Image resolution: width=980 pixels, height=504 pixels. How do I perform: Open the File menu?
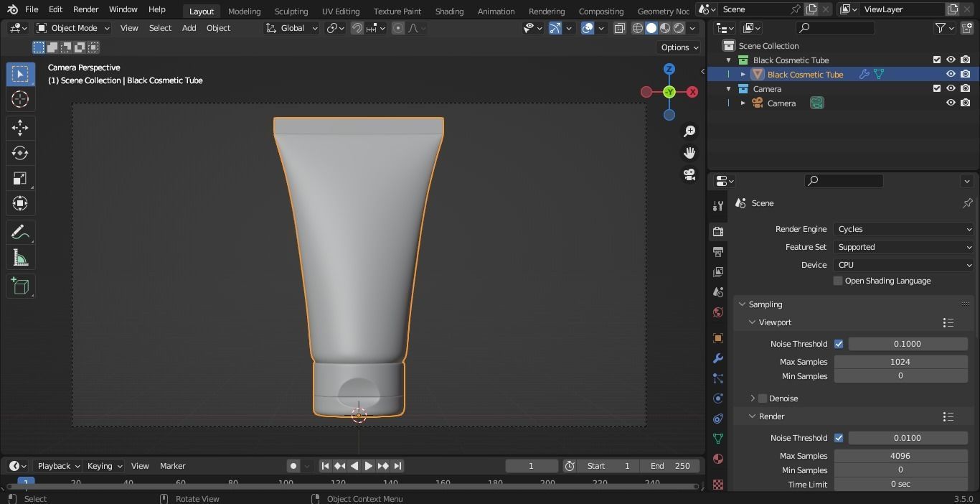[x=32, y=9]
